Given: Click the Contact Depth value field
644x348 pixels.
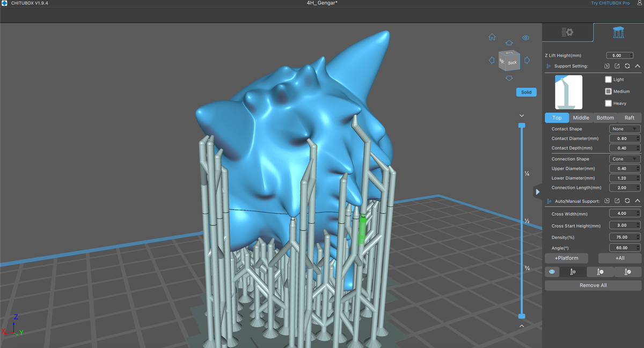Looking at the screenshot, I should (625, 148).
